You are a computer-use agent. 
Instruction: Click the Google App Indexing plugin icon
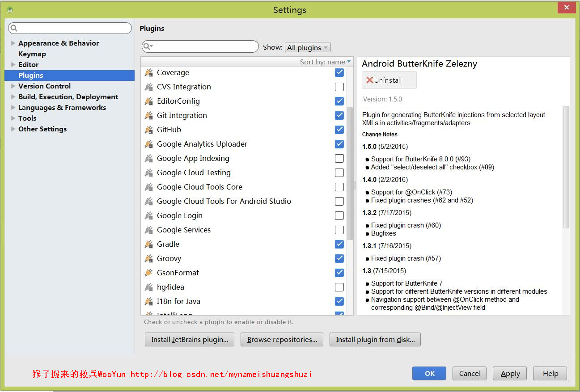click(x=149, y=158)
